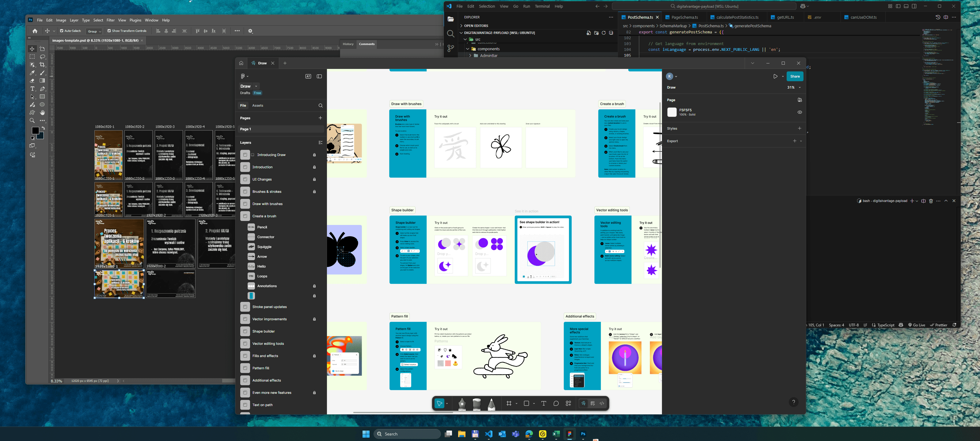Click Go Live in the VS Code status bar
980x441 pixels.
(917, 325)
